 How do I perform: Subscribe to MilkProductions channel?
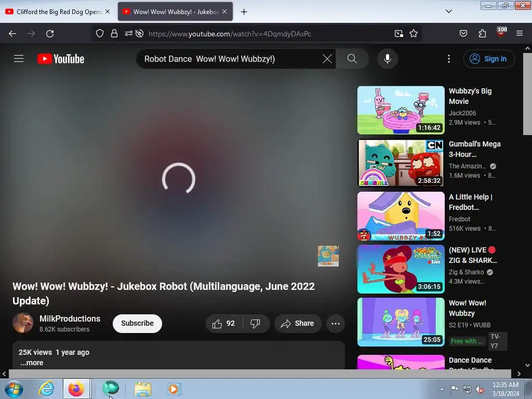137,323
